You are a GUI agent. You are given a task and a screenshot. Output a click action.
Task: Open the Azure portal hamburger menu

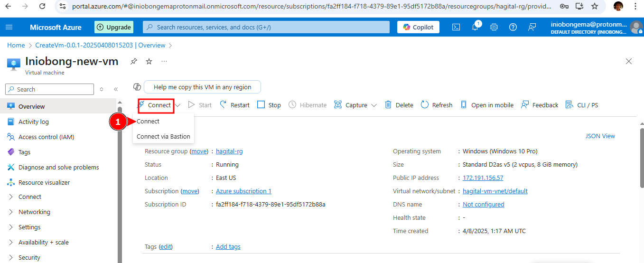(x=9, y=27)
